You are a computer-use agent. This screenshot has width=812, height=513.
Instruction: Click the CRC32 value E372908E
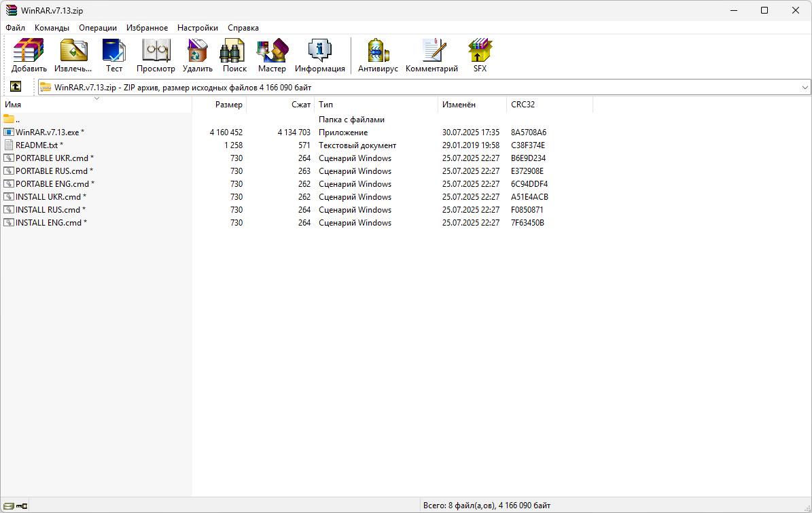[527, 171]
